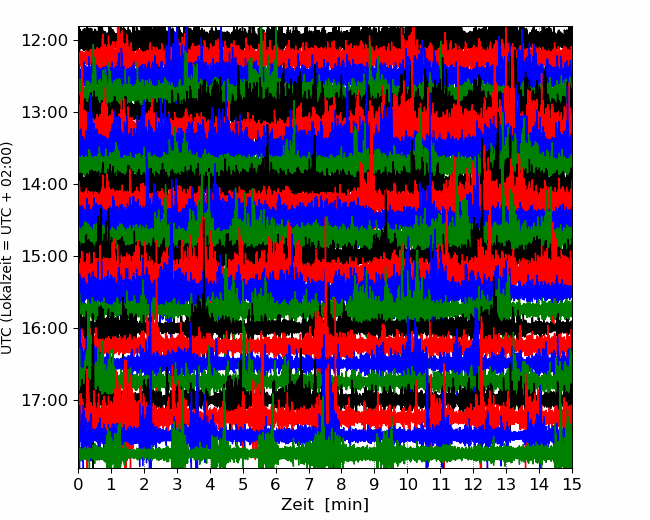Click the x-axis tick label 5
This screenshot has width=650, height=520.
point(243,484)
